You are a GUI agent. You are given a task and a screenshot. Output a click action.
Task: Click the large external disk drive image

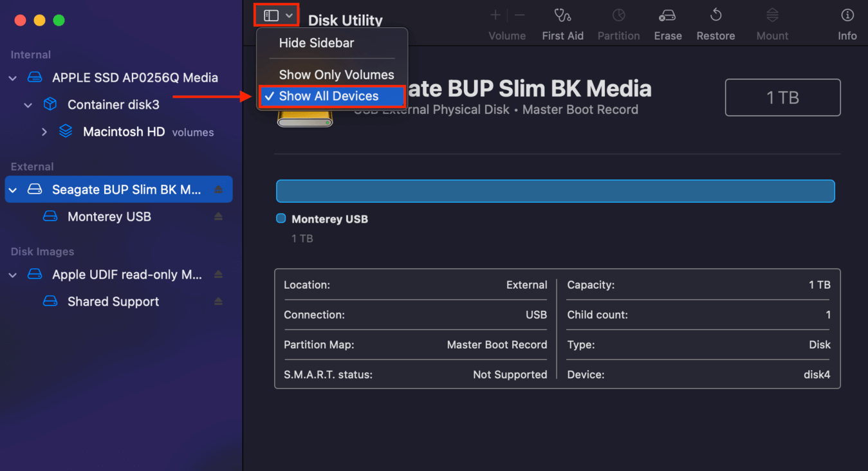[x=305, y=118]
